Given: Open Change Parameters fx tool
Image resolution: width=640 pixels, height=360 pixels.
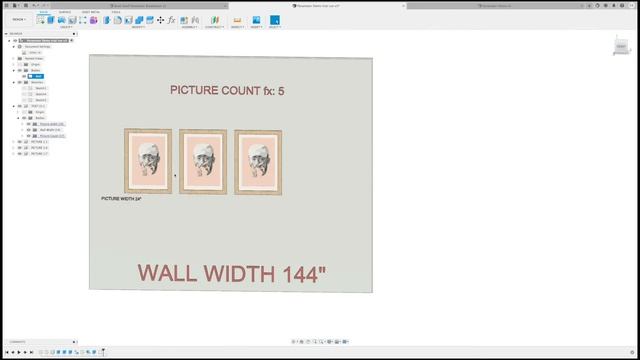Looking at the screenshot, I should (171, 20).
